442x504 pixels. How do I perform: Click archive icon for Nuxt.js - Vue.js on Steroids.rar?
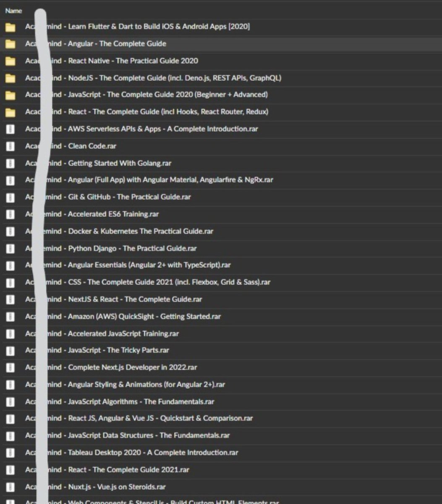tap(10, 487)
